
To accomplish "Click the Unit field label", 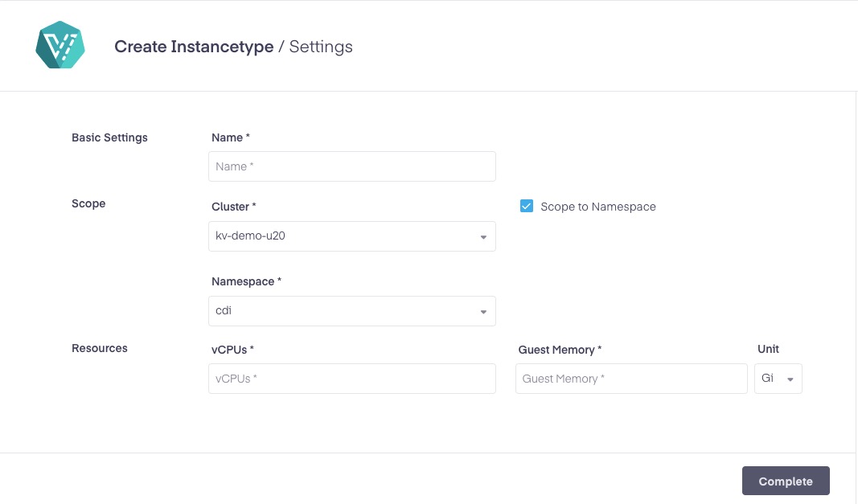I will [768, 349].
